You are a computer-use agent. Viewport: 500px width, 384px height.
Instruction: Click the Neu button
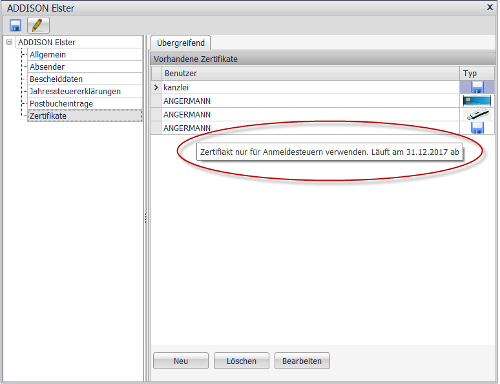tap(181, 361)
